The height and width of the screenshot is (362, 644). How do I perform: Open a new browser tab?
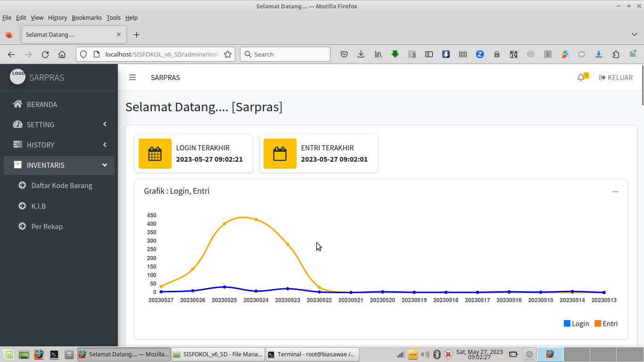point(137,34)
